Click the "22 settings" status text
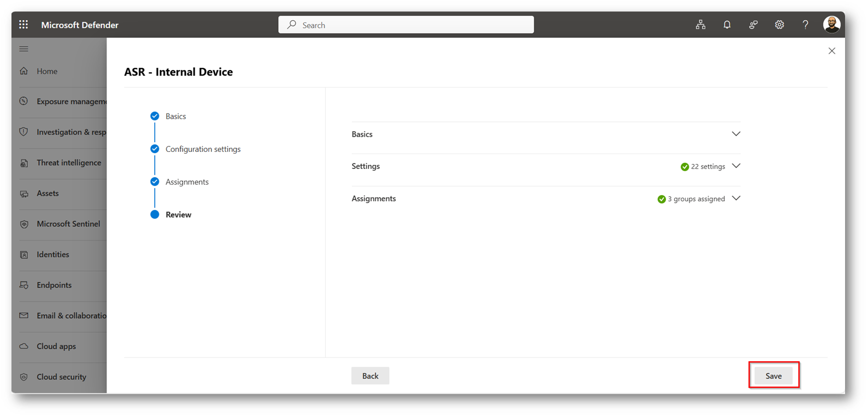868x417 pixels. pos(708,167)
